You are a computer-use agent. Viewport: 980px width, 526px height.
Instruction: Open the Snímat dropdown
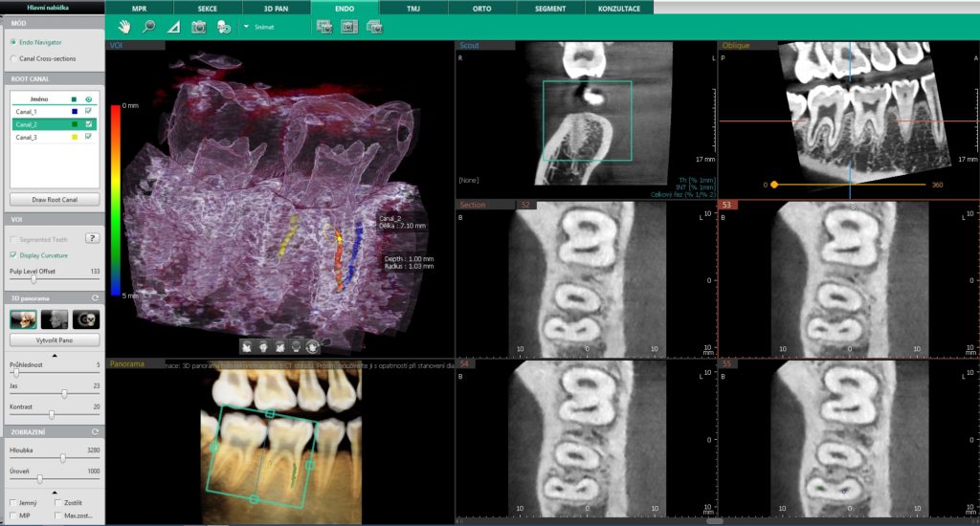[x=246, y=27]
